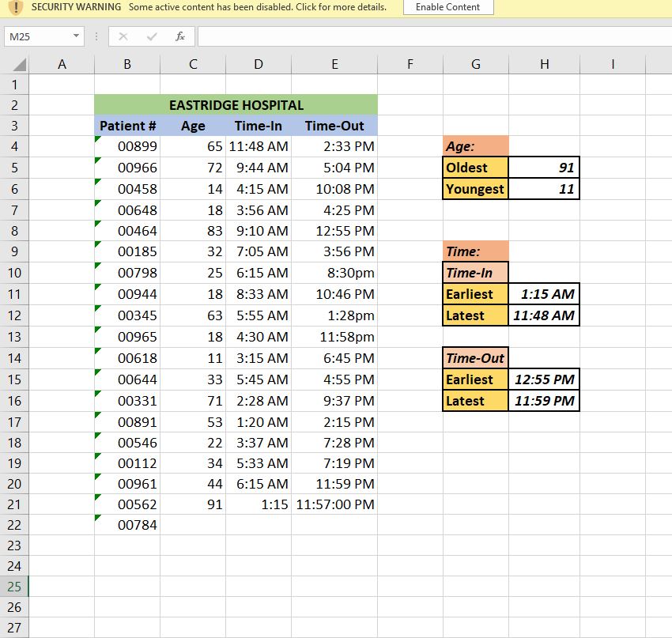The height and width of the screenshot is (638, 672).
Task: Select column F header
Action: point(410,64)
